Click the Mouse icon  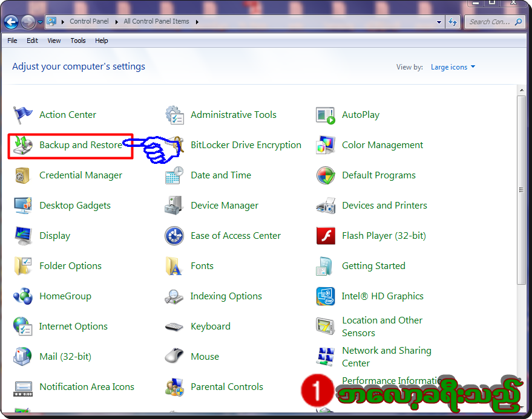(x=174, y=356)
